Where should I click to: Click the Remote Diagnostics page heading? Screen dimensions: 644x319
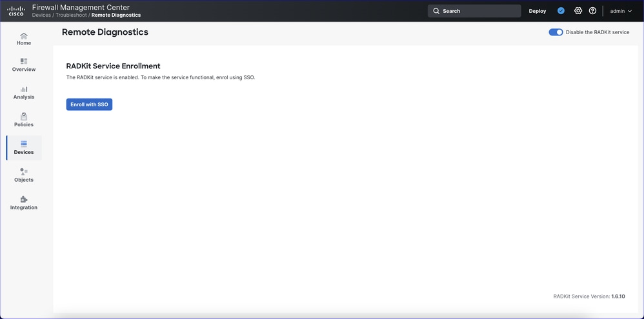pos(105,32)
